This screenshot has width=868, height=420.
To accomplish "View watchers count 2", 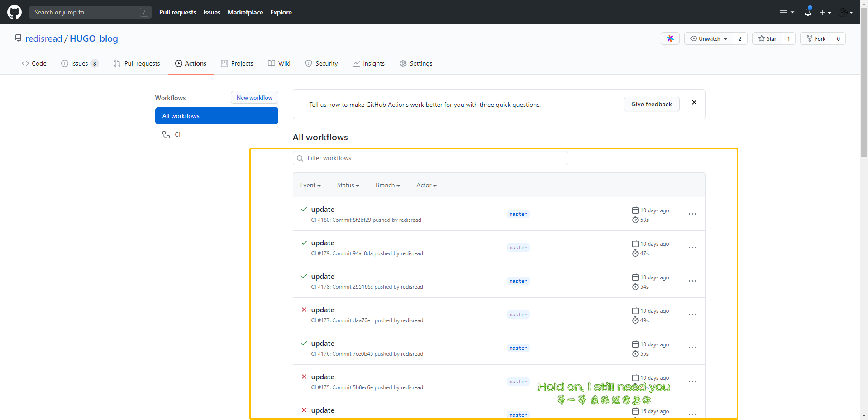I will (x=740, y=38).
